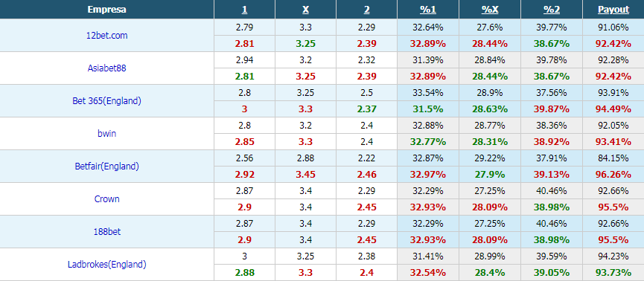
Task: Select Betfair's 84.15% initial payout cell
Action: (x=613, y=158)
